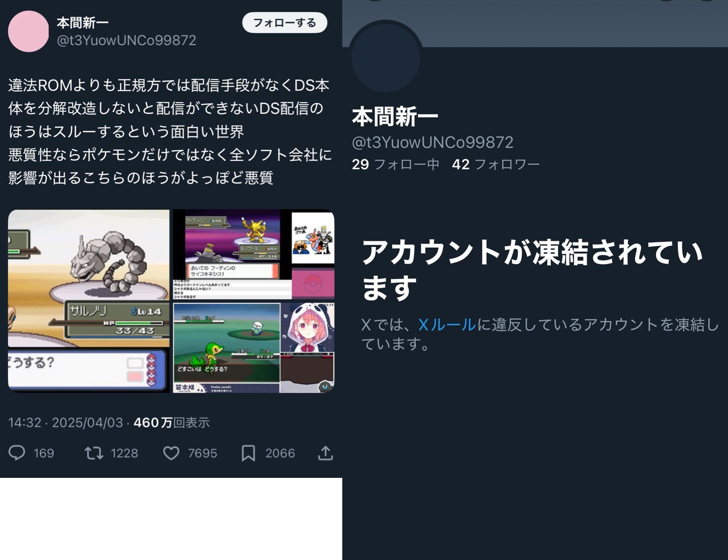Like the post with heart icon
Viewport: 728px width, 560px height.
click(x=171, y=453)
